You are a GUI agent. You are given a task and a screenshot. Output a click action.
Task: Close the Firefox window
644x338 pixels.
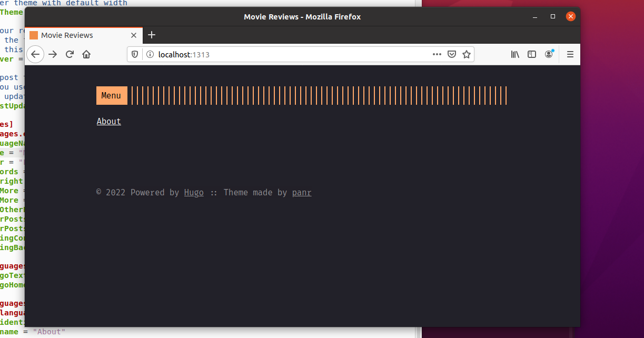point(571,16)
